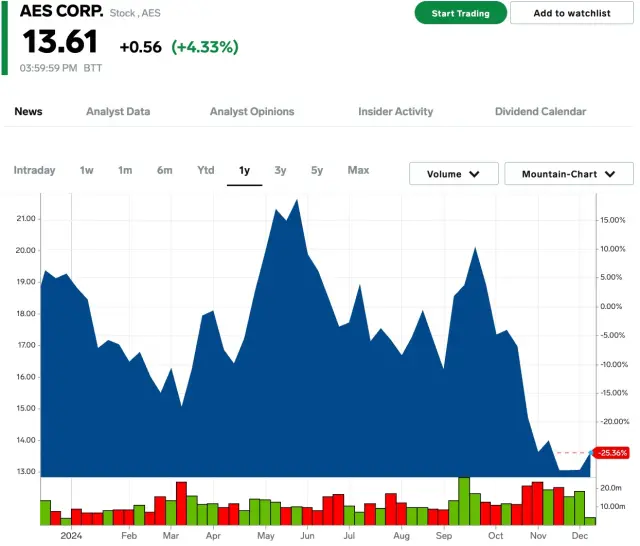
Task: Change the chart range to 3y
Action: tap(280, 170)
